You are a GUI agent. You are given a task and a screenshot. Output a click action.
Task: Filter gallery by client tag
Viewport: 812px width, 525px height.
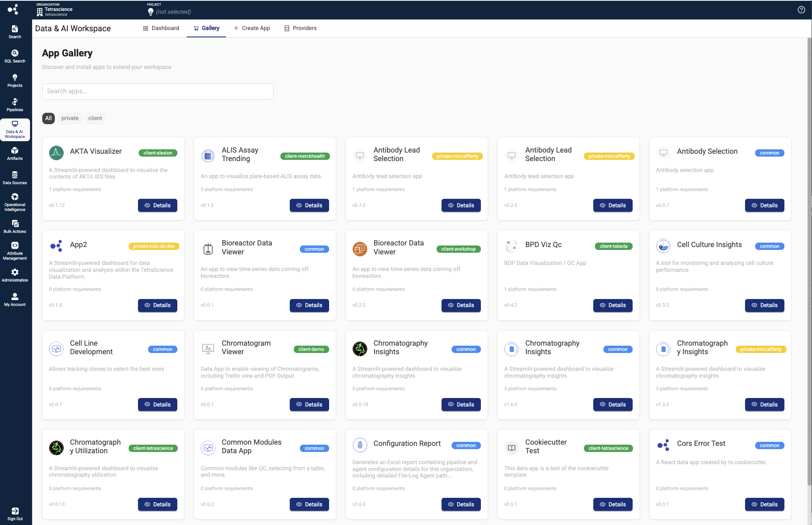click(x=95, y=118)
